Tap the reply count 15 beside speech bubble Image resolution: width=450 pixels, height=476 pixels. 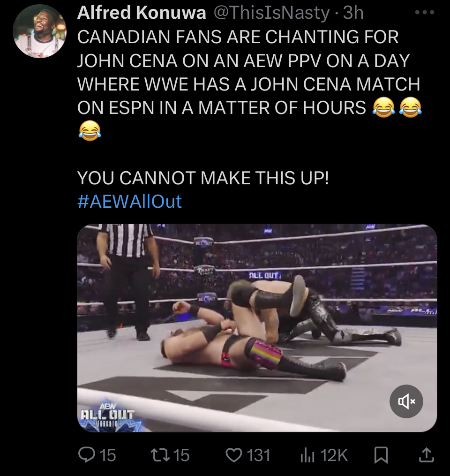point(108,455)
